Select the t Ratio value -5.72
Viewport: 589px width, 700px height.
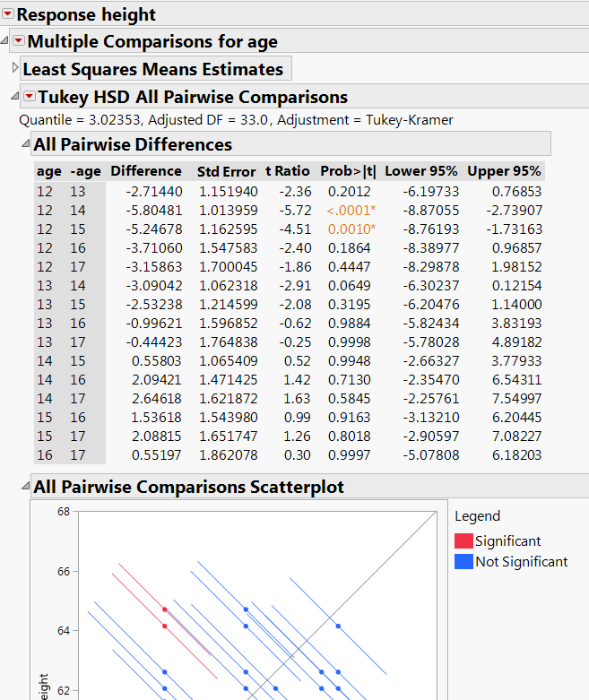coord(295,211)
